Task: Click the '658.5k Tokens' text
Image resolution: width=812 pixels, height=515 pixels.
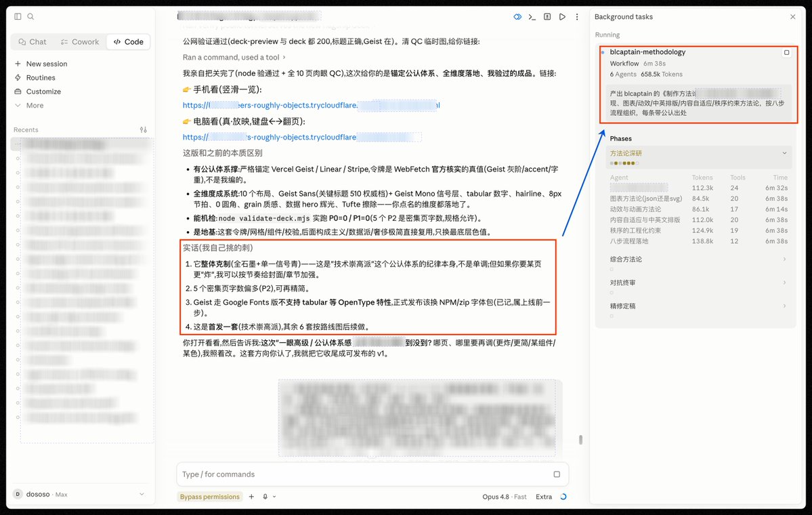Action: 661,75
